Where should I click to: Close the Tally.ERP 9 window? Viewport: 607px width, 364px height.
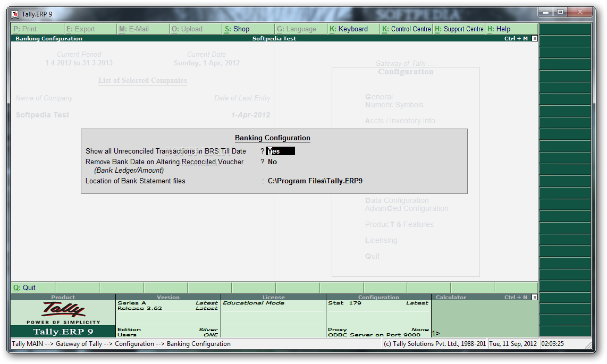(x=580, y=12)
